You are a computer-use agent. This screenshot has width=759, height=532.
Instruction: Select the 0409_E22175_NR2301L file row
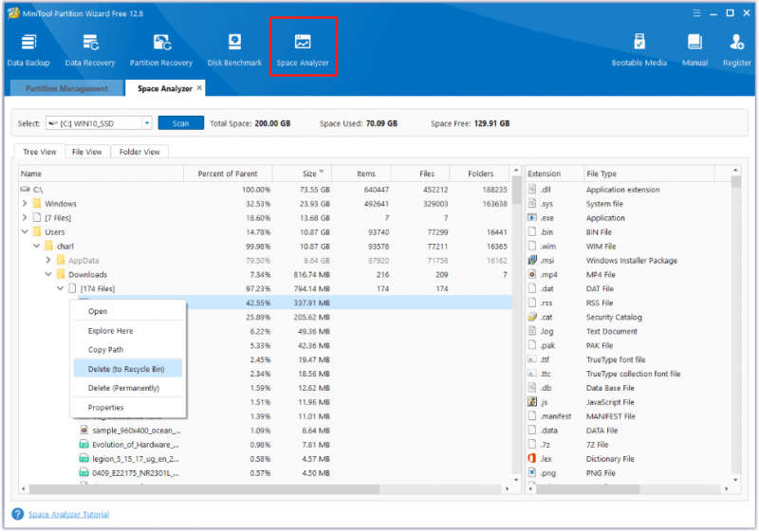tap(266, 472)
